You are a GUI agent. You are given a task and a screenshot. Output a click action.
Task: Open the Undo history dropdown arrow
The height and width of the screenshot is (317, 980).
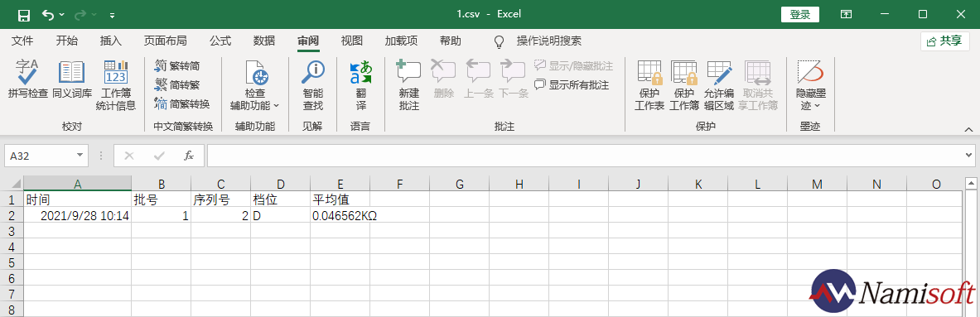(x=61, y=14)
